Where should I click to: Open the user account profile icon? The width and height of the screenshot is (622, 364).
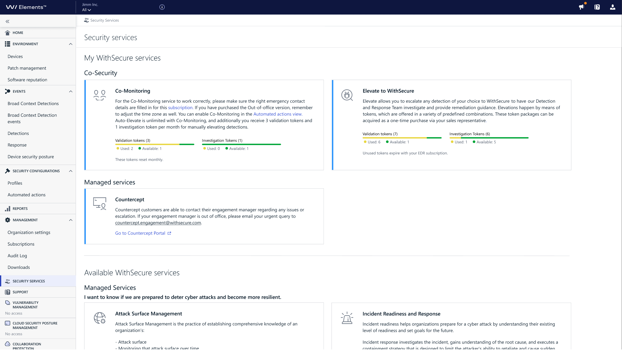[x=613, y=7]
